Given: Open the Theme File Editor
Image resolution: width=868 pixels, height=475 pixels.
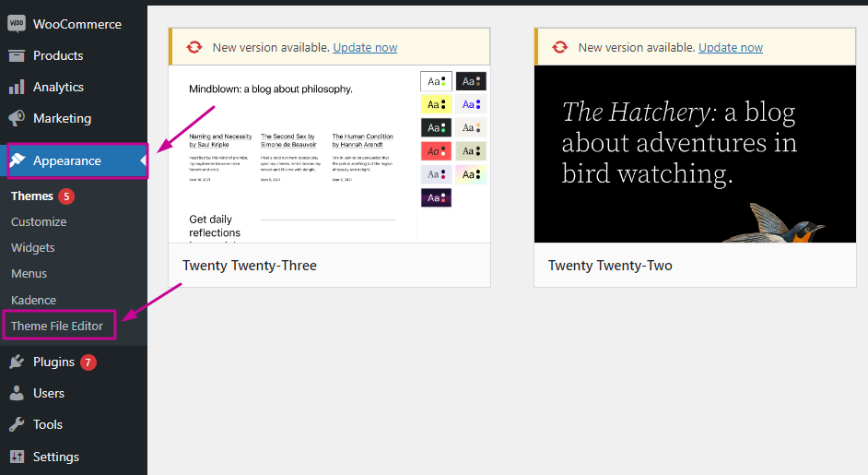Looking at the screenshot, I should click(57, 326).
